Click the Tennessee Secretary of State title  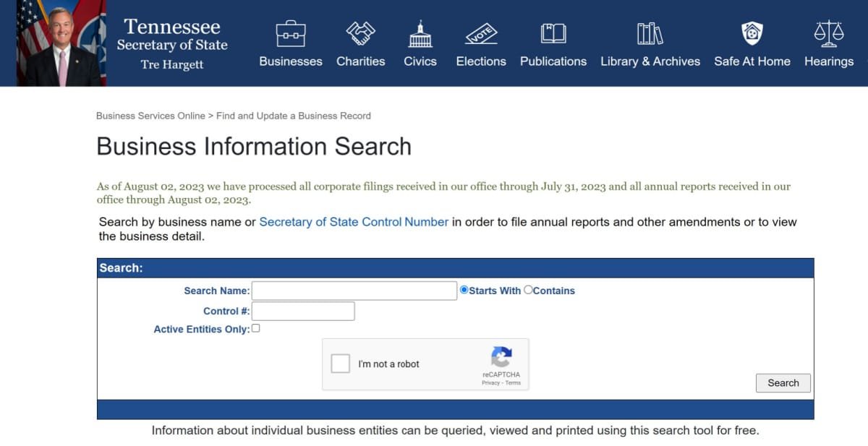coord(172,35)
